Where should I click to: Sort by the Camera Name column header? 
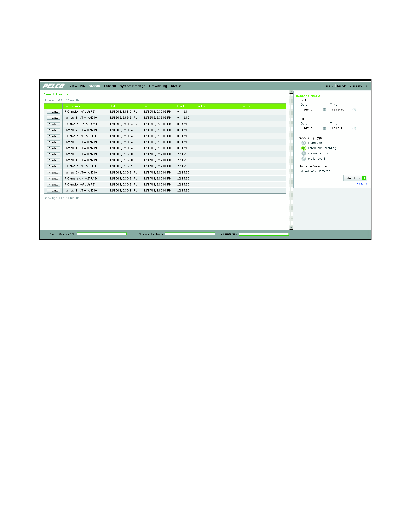click(x=85, y=106)
